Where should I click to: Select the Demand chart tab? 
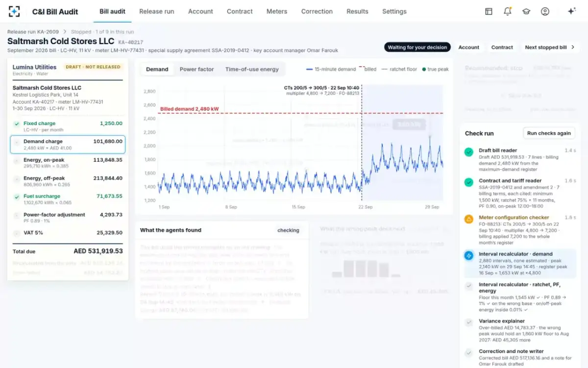click(x=157, y=69)
